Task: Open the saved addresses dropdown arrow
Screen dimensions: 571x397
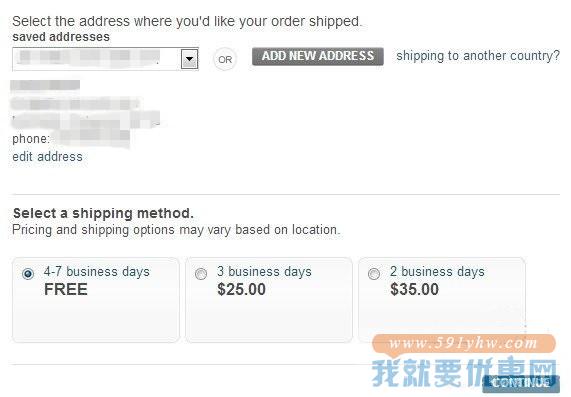Action: (x=189, y=59)
